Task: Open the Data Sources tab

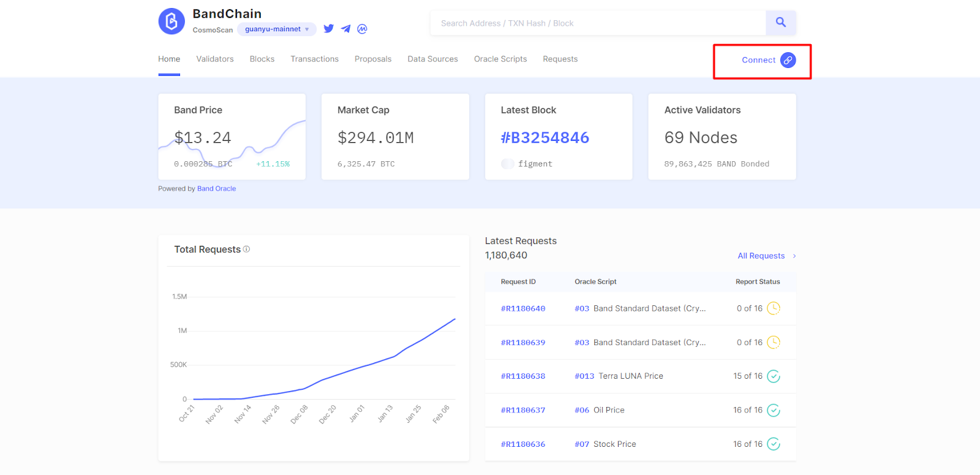Action: (433, 59)
